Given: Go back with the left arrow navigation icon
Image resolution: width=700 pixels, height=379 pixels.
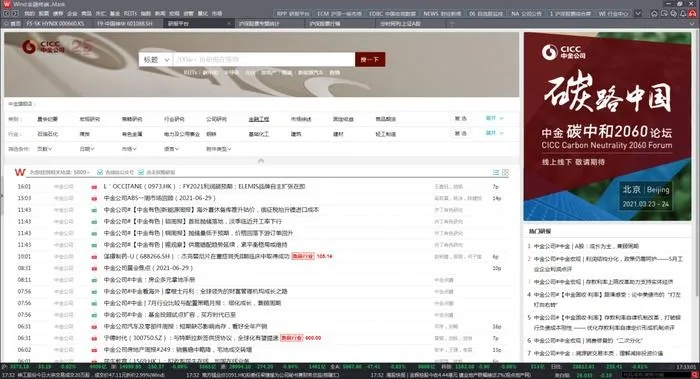Looking at the screenshot, I should 6,14.
